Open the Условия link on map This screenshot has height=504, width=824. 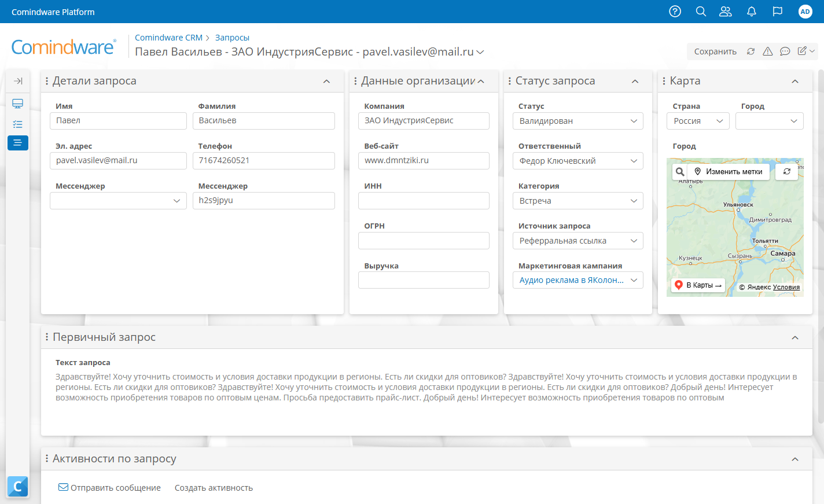coord(786,287)
